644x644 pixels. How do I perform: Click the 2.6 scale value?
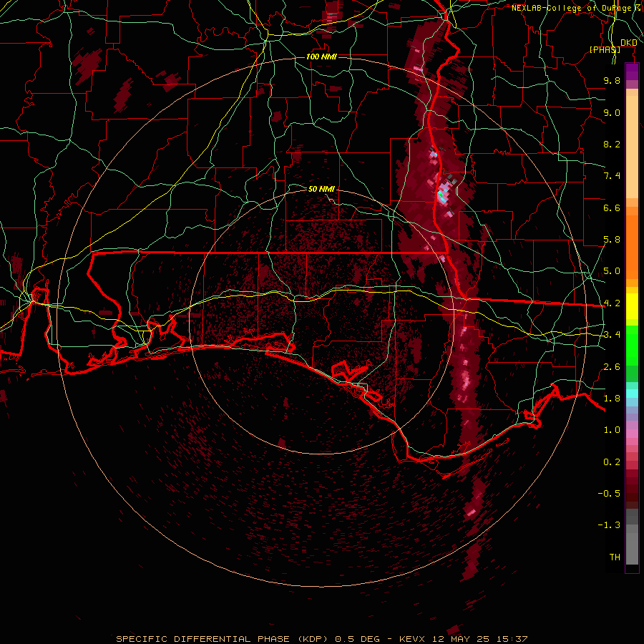point(612,367)
